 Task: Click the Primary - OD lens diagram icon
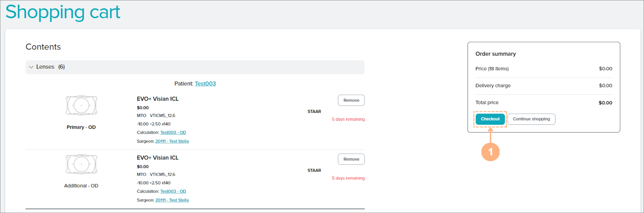click(82, 105)
